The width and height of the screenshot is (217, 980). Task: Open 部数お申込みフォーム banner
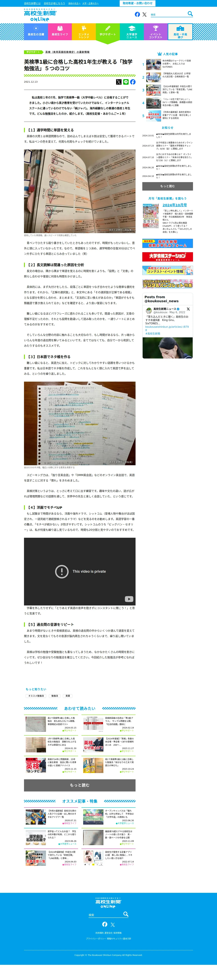[x=167, y=243]
